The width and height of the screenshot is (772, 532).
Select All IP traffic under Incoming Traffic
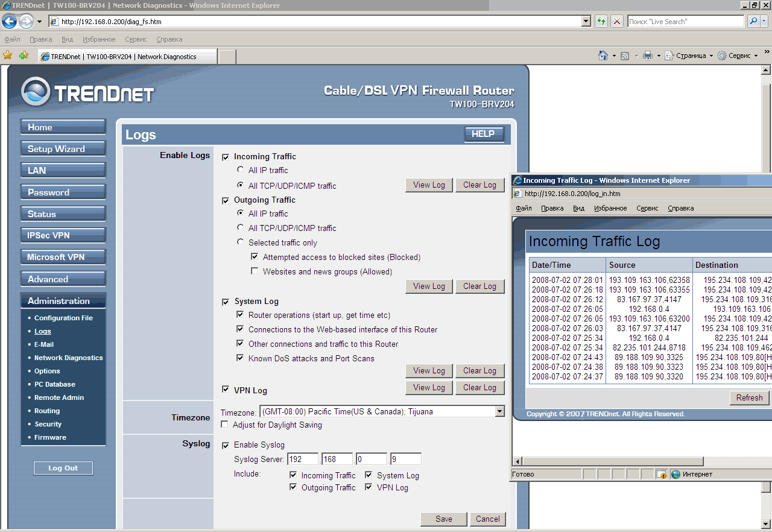241,170
